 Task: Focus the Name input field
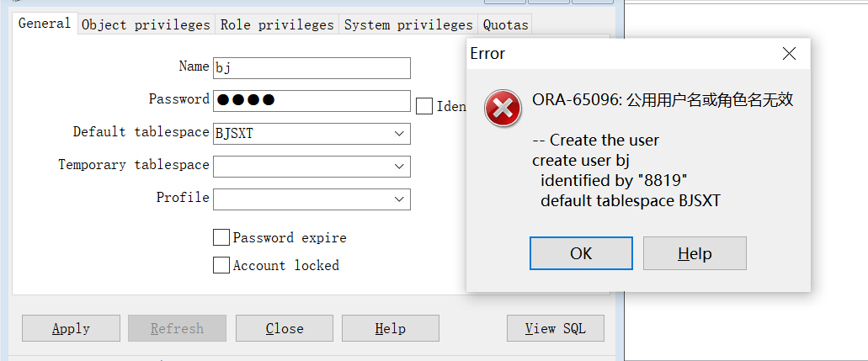point(312,68)
